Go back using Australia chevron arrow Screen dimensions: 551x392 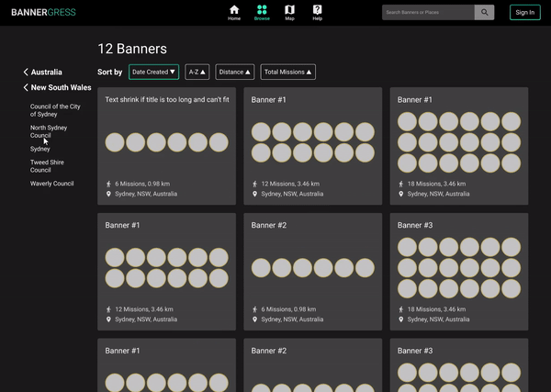point(26,72)
